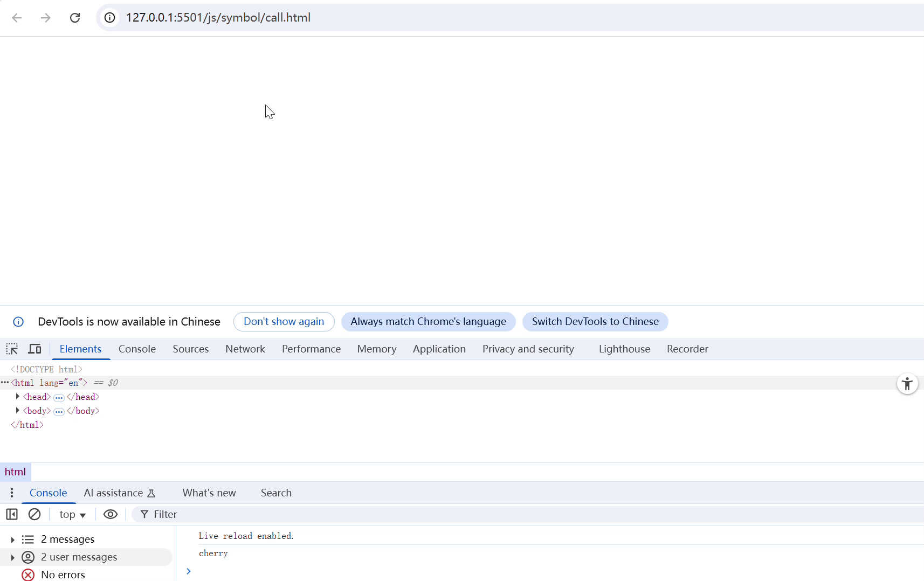
Task: Activate the inspect element picker tool
Action: click(12, 349)
